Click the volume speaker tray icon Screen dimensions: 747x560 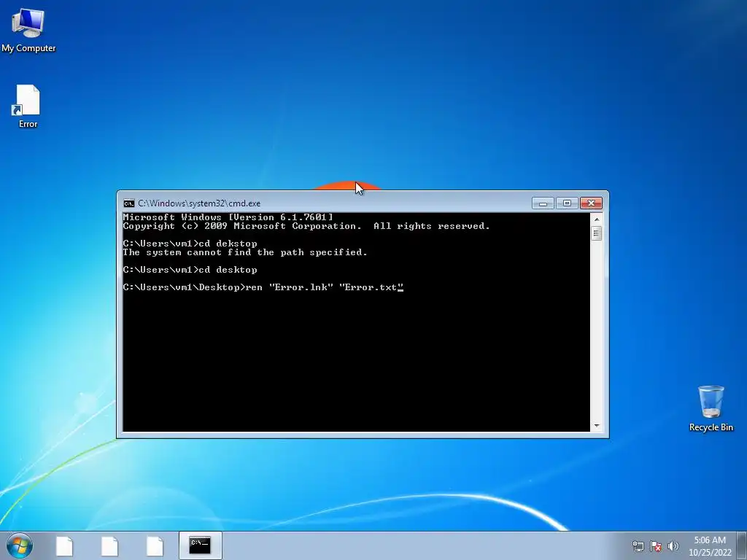pos(673,546)
